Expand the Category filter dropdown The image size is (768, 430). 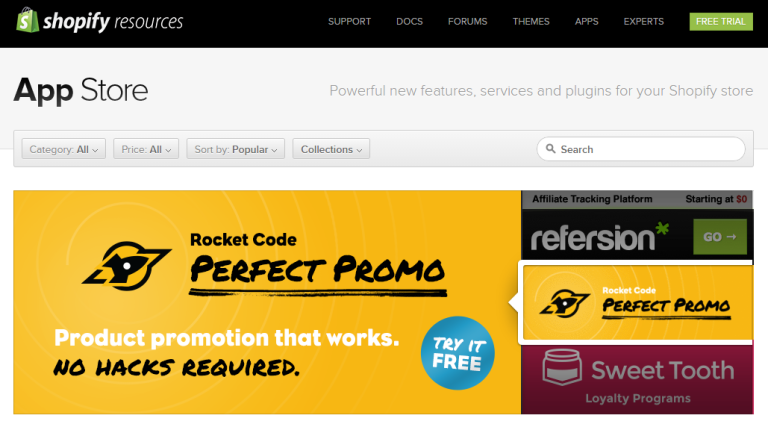[65, 149]
